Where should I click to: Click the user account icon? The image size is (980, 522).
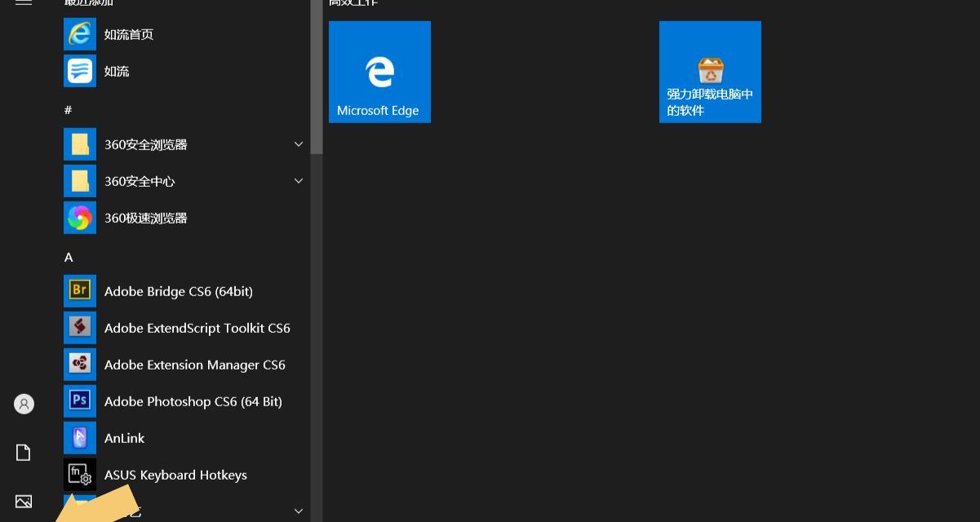coord(24,404)
